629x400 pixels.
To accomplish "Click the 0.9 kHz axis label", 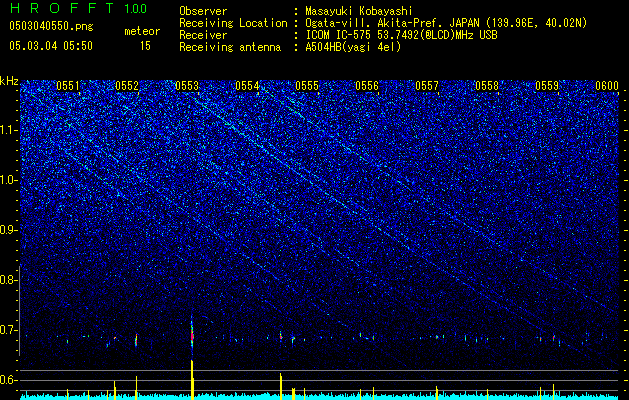I will tap(9, 230).
